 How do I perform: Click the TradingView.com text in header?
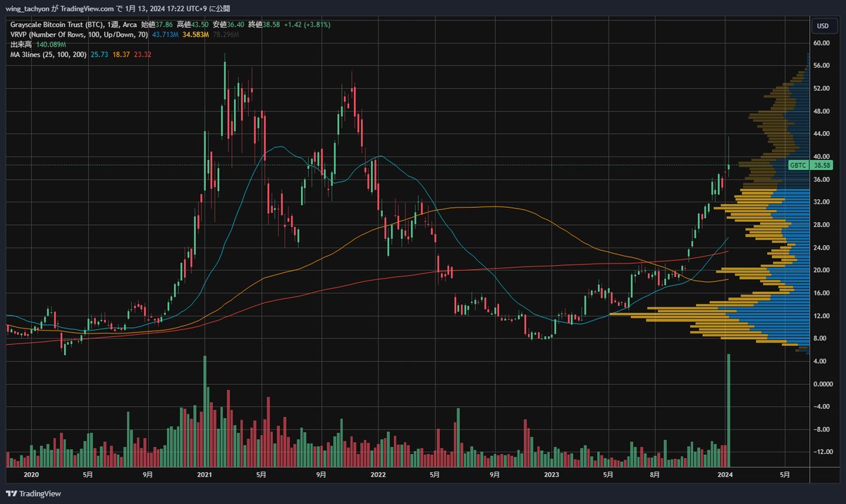point(87,8)
